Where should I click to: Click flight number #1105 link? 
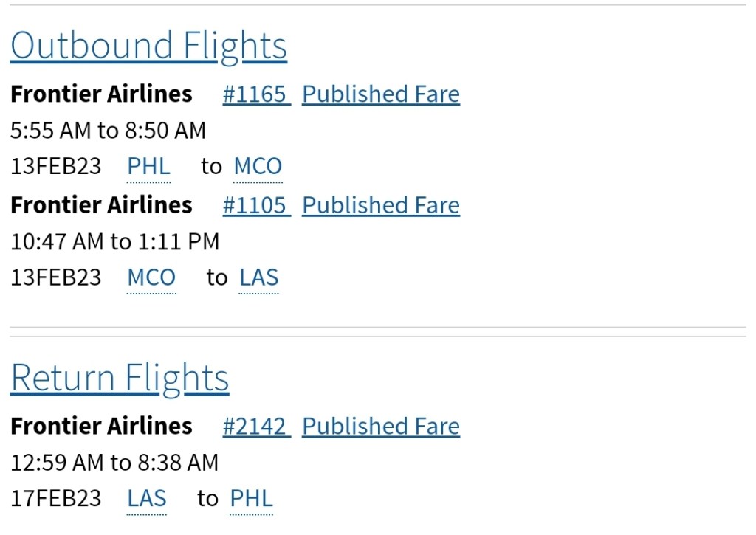(256, 205)
